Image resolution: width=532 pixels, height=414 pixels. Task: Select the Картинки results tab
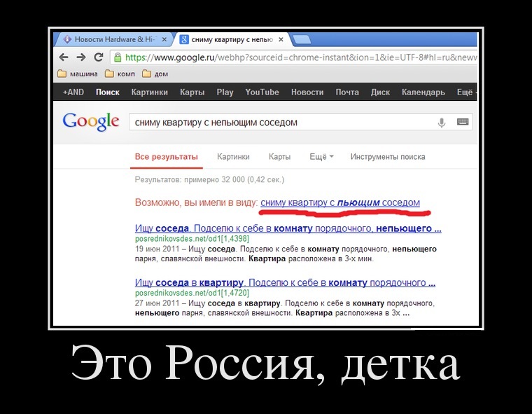(233, 157)
